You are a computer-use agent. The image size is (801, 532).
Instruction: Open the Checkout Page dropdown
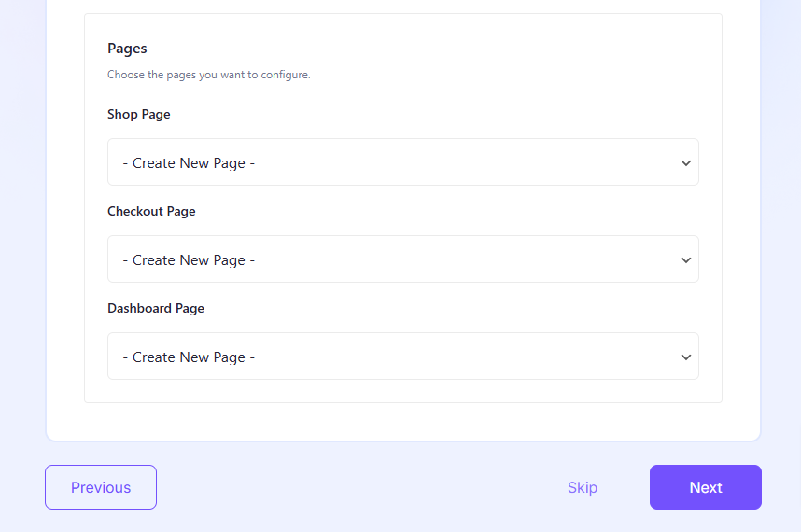click(403, 259)
